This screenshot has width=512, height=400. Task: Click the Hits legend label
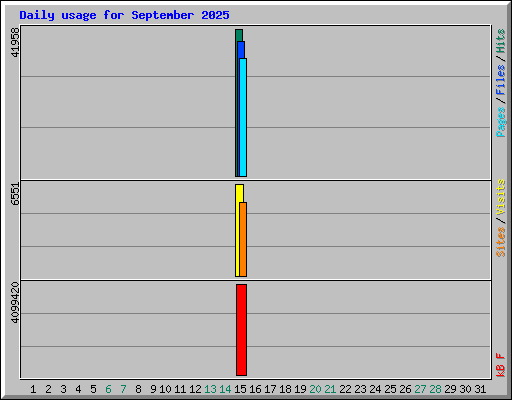[x=500, y=41]
